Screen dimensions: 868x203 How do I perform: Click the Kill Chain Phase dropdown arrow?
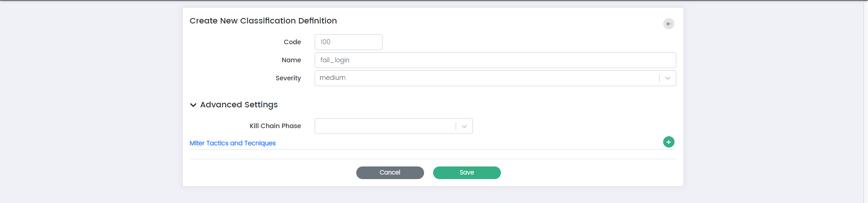tap(464, 126)
